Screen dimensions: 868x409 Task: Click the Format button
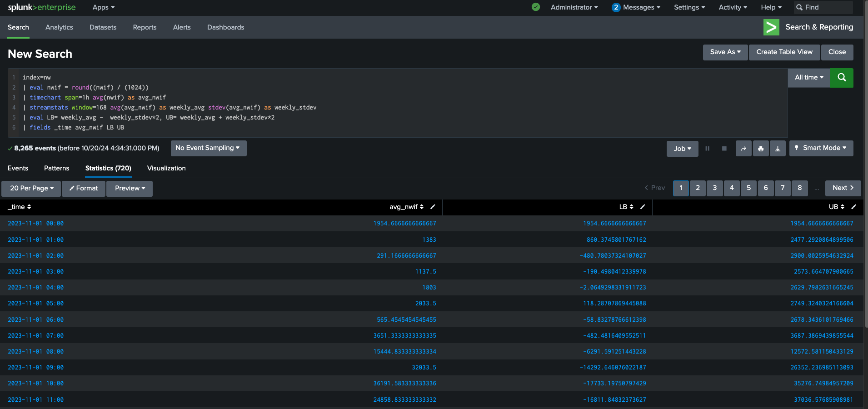84,189
